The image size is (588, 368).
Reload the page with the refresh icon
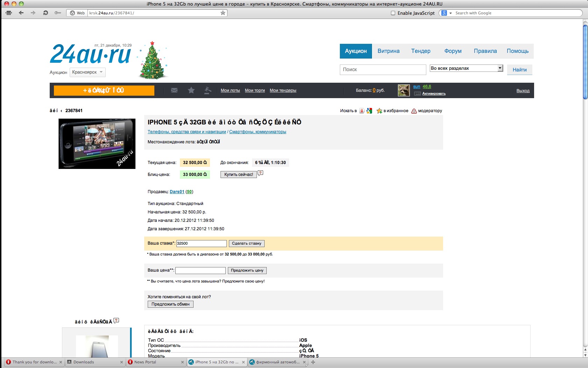(45, 13)
